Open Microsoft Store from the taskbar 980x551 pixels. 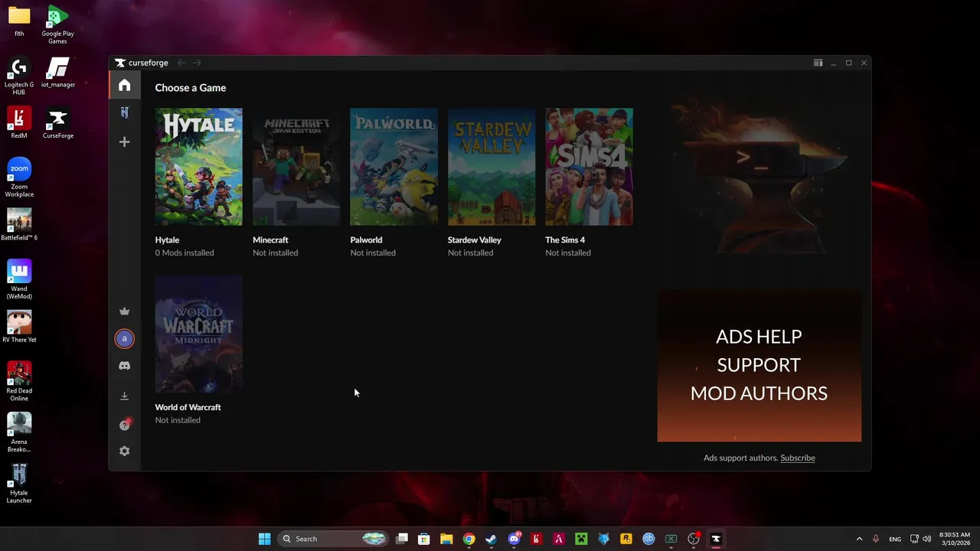point(423,539)
